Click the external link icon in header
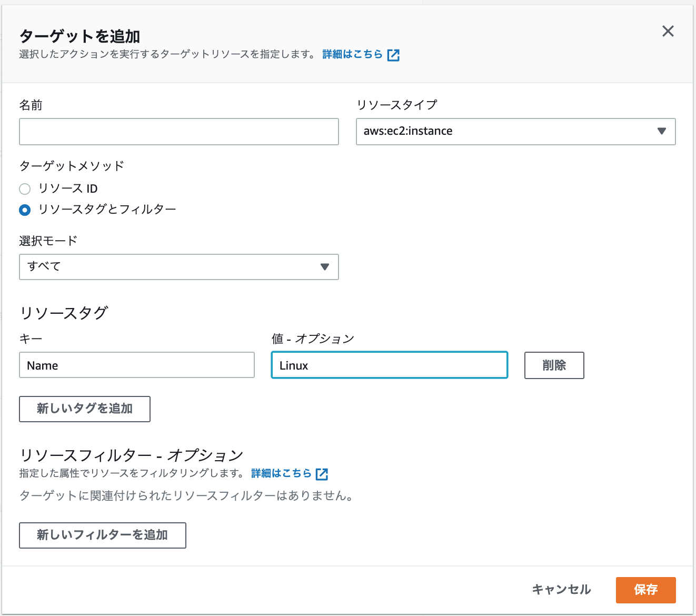Image resolution: width=696 pixels, height=616 pixels. click(x=393, y=55)
